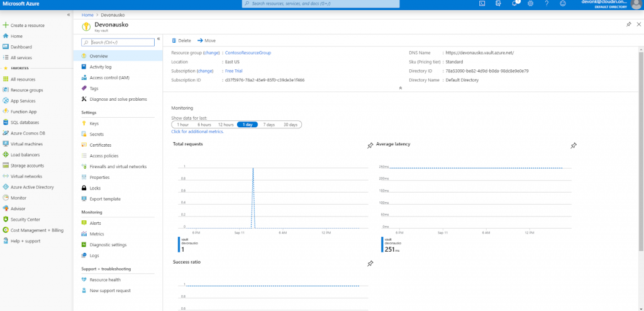Select the 1 day time range
Image resolution: width=644 pixels, height=311 pixels.
coord(248,125)
